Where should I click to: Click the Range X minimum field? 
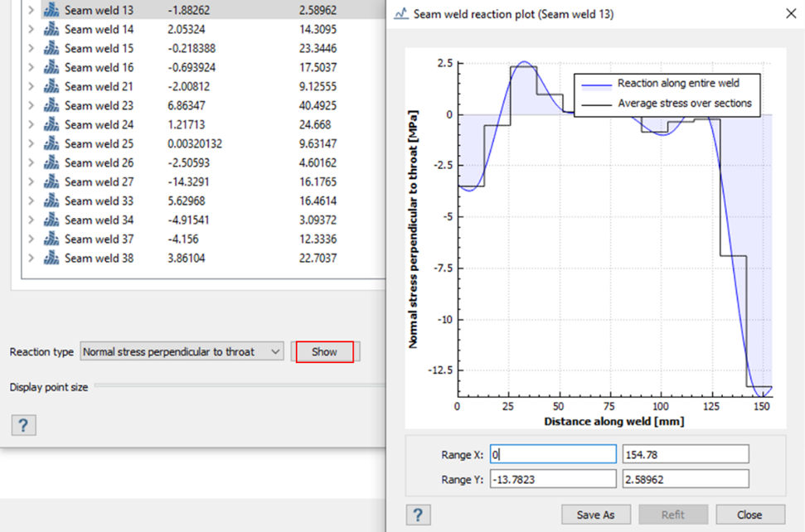point(552,454)
